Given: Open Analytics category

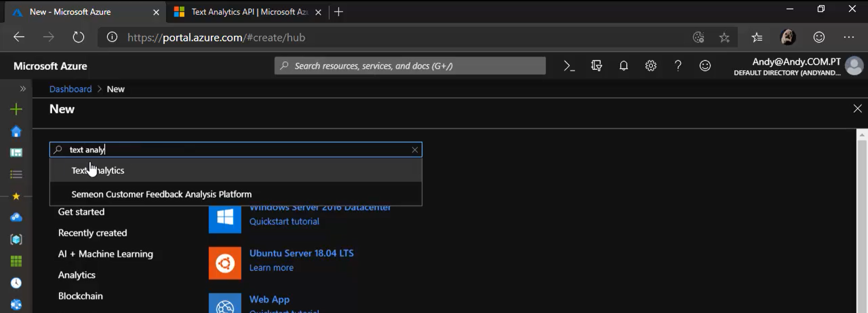Looking at the screenshot, I should [76, 275].
